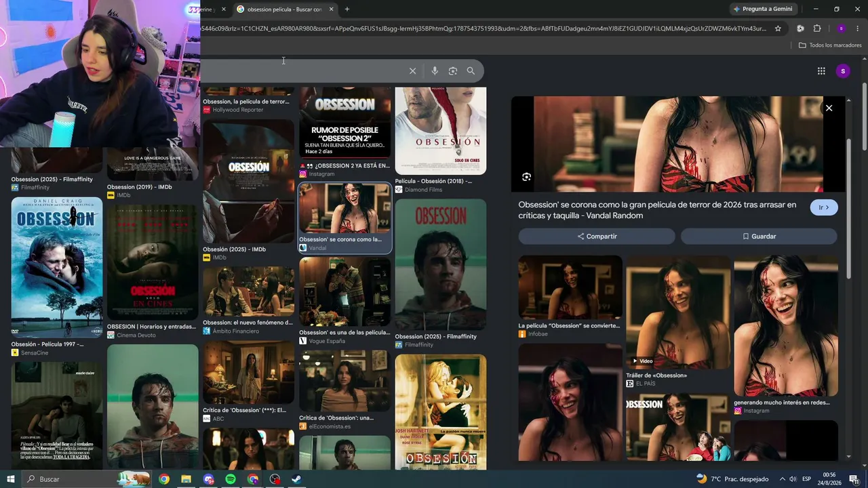Show hidden system tray icons
Screen dimensions: 868x488
click(783, 479)
